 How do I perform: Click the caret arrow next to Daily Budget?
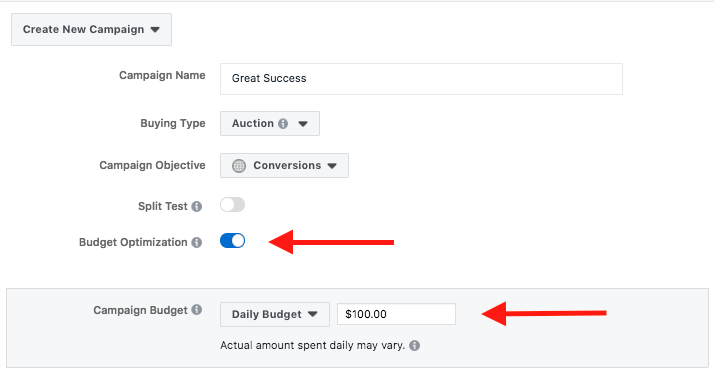pos(312,314)
